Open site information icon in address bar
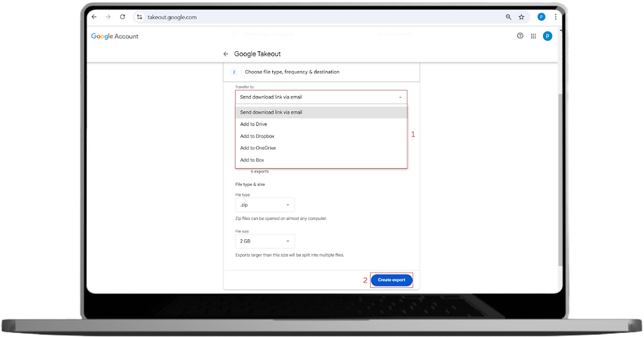Viewport: 644px width, 337px height. click(x=139, y=17)
